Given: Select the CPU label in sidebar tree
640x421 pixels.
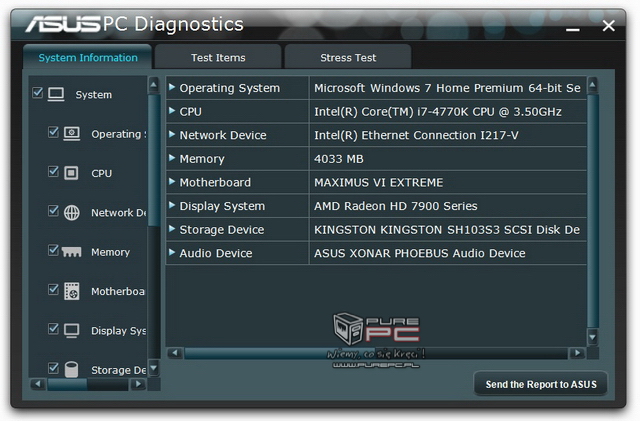Looking at the screenshot, I should pos(101,173).
